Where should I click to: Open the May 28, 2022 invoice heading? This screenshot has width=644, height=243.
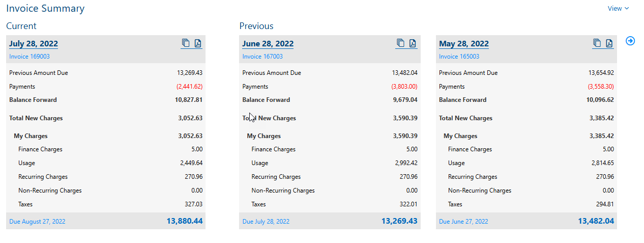(x=464, y=44)
